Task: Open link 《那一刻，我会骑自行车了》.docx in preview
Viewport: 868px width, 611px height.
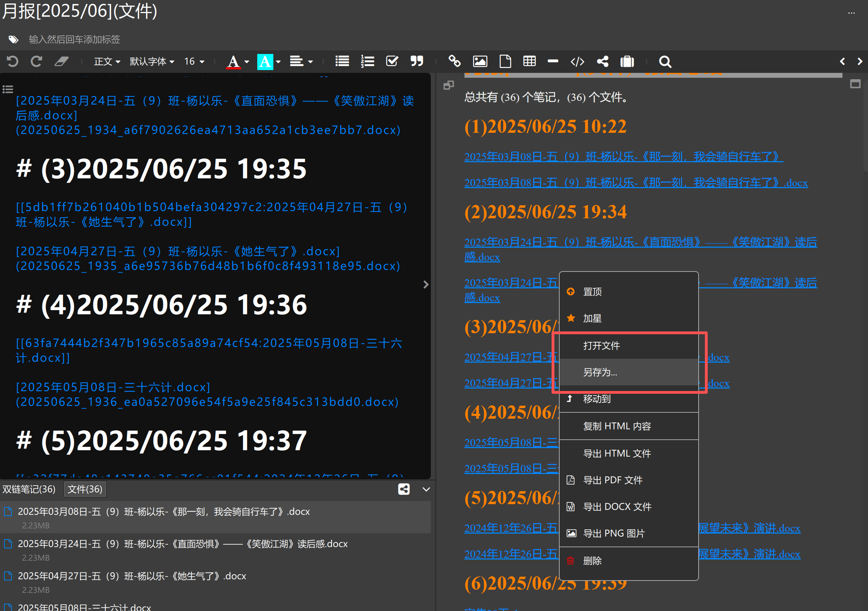Action: coord(636,183)
